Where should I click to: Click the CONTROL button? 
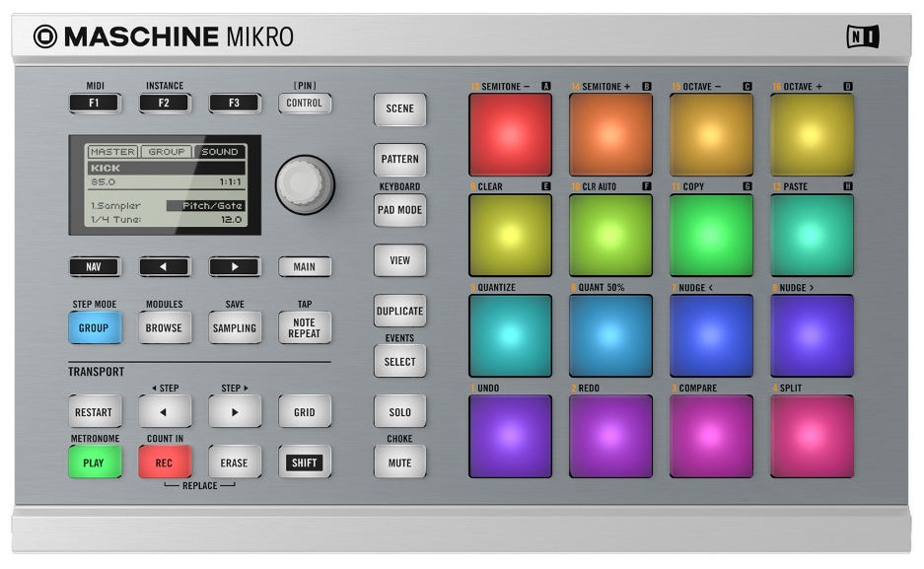pos(304,104)
